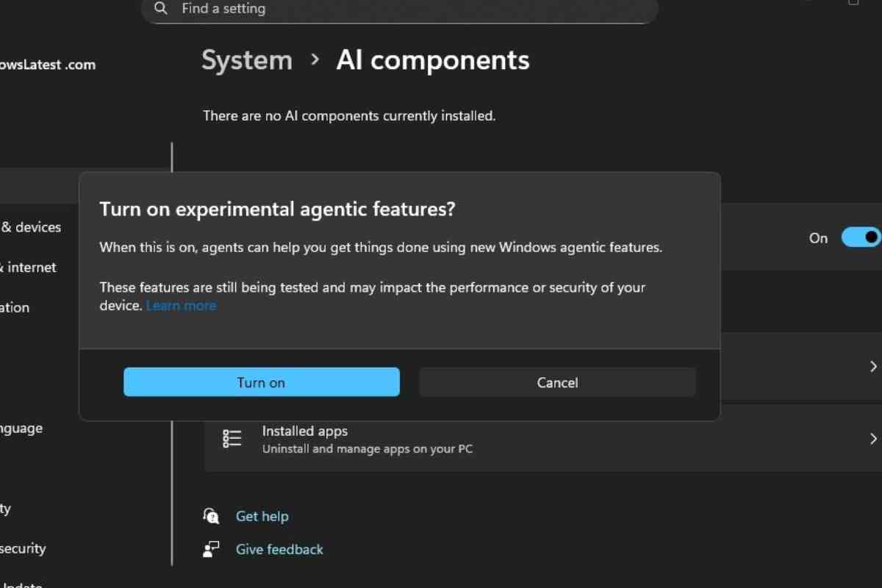The width and height of the screenshot is (882, 588).
Task: Select the sidebar item ending in 'ation'
Action: pyautogui.click(x=15, y=307)
